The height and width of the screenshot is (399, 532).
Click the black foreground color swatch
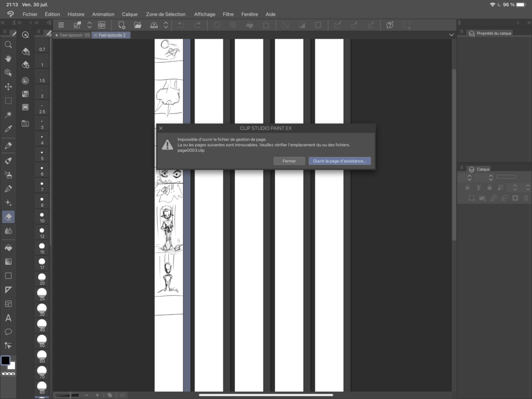pos(6,361)
